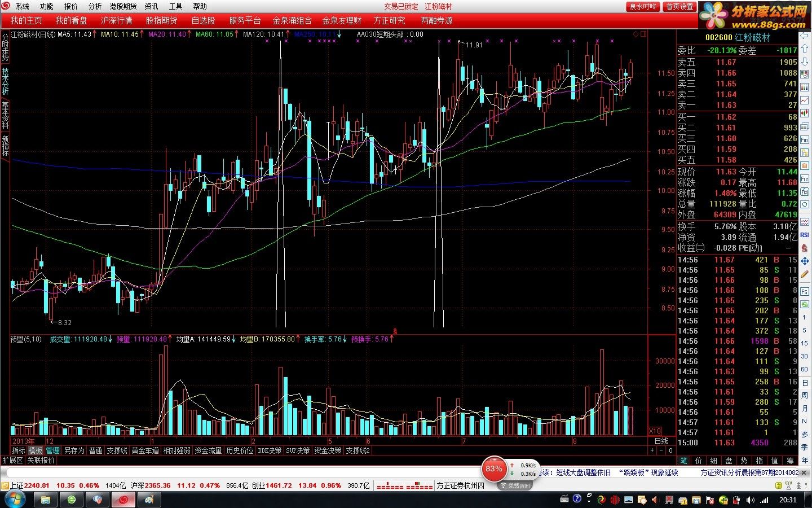Select the 分时走势 side tab
Image resolution: width=812 pixels, height=508 pixels.
[5, 47]
